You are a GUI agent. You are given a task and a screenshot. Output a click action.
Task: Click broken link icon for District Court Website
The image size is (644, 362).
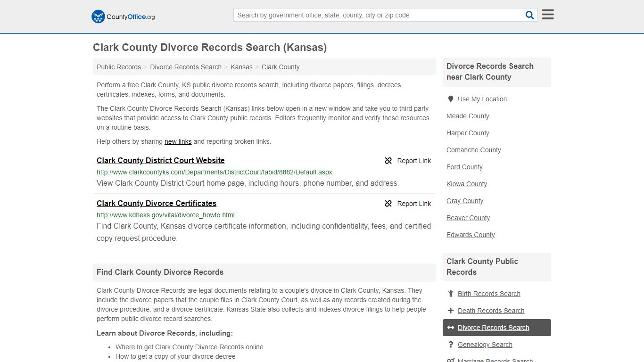tap(388, 161)
